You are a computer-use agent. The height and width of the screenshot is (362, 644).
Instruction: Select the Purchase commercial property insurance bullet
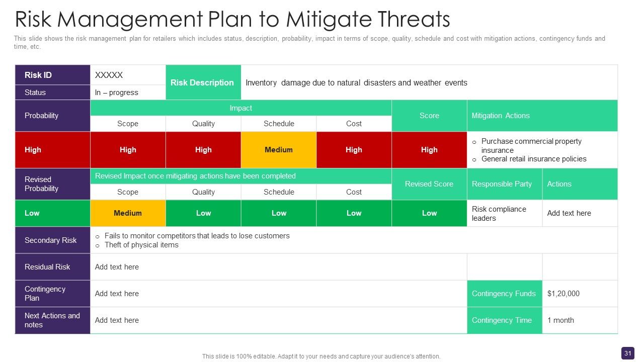point(531,146)
